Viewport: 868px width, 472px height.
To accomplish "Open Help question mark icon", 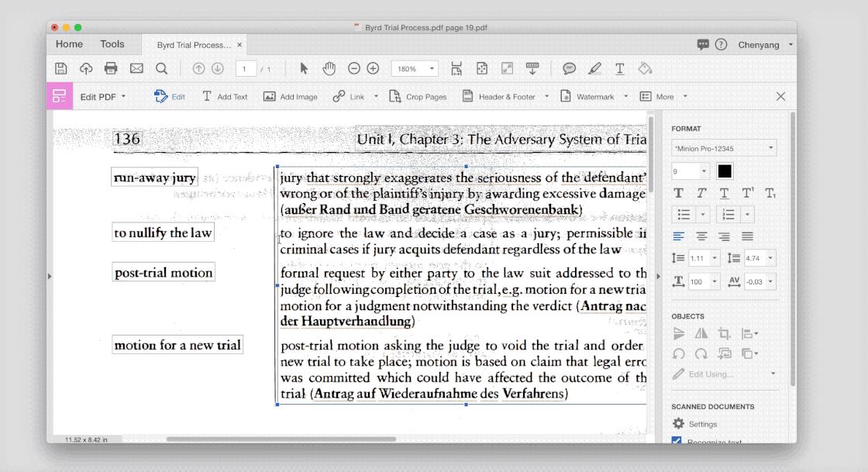I will 721,45.
